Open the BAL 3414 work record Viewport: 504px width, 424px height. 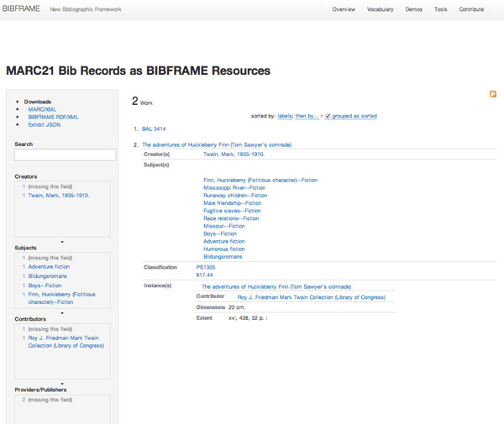(155, 128)
